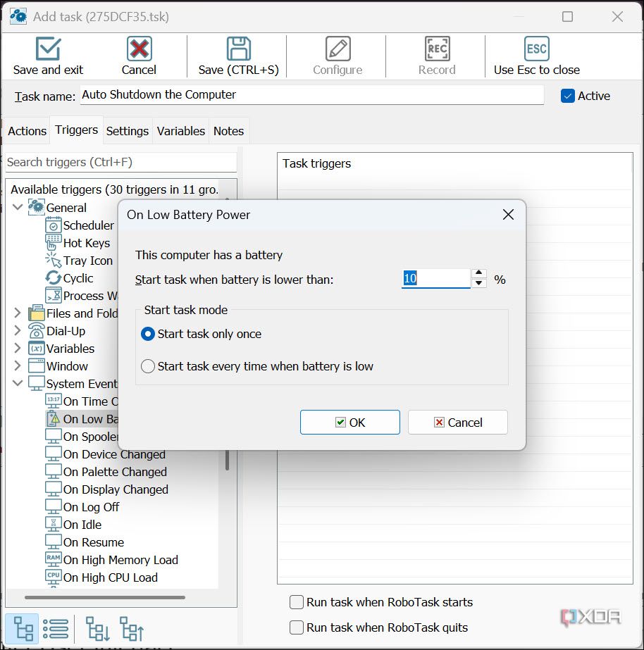The width and height of the screenshot is (644, 650).
Task: Click the Save and exit icon
Action: coord(47,49)
